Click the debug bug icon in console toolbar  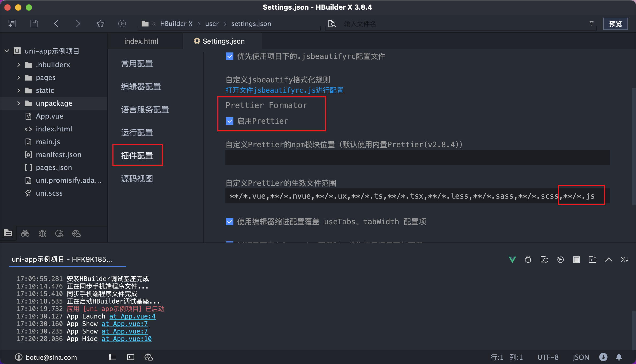coord(528,259)
